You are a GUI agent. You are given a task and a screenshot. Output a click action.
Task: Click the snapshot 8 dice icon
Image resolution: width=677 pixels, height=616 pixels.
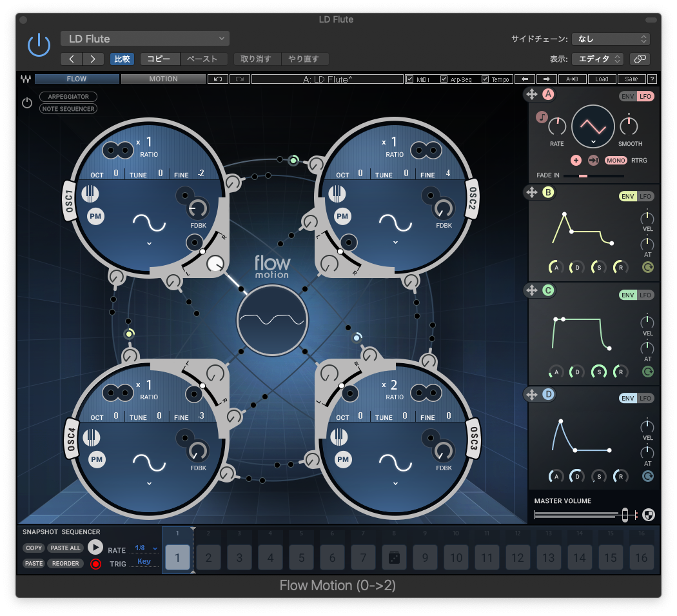[394, 558]
